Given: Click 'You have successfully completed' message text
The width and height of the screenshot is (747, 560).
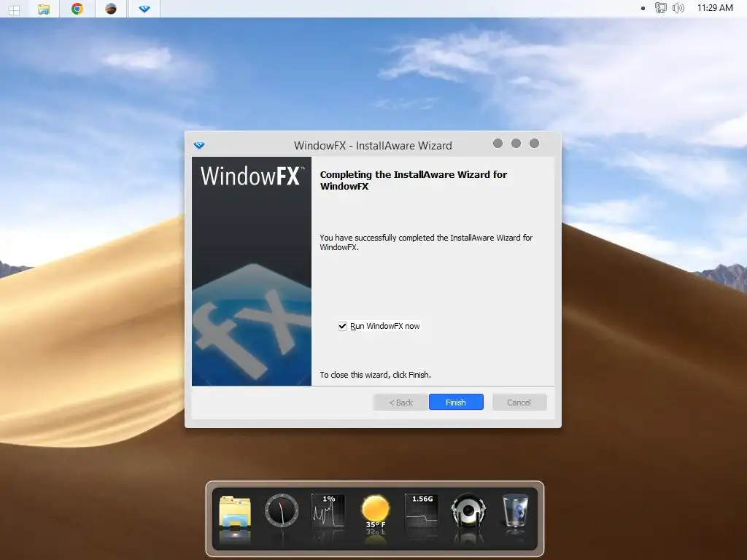Looking at the screenshot, I should tap(426, 242).
